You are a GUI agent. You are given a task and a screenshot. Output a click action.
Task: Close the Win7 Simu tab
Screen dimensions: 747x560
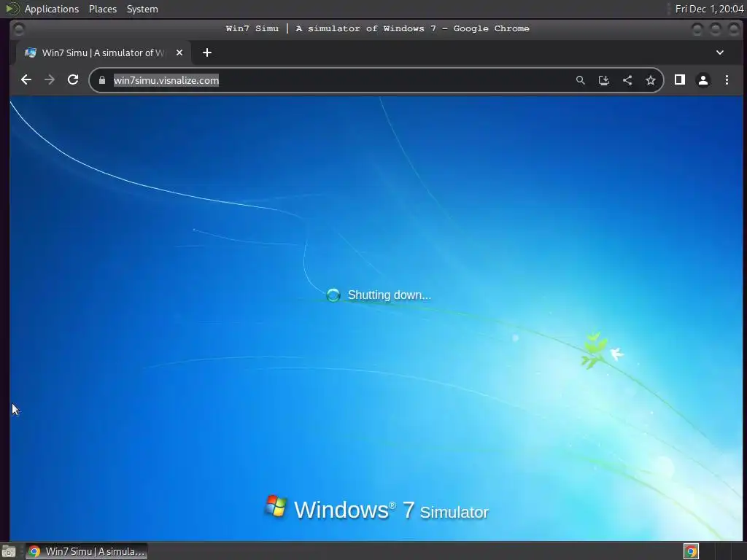[x=179, y=52]
